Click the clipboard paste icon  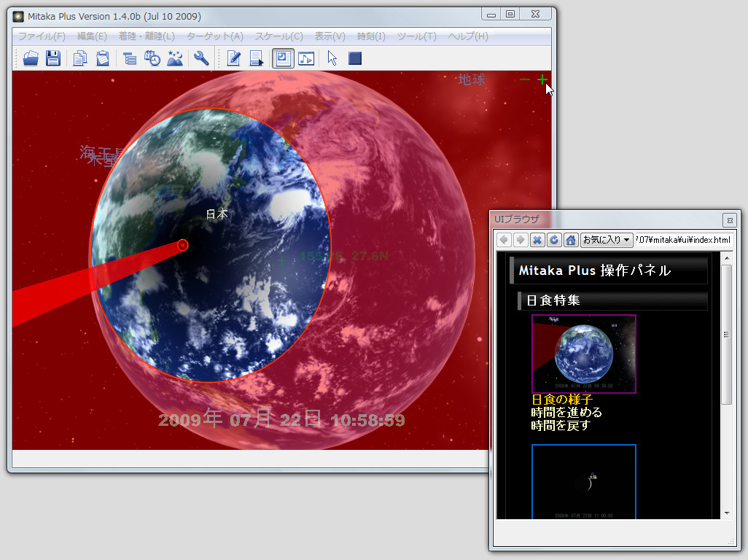(102, 58)
